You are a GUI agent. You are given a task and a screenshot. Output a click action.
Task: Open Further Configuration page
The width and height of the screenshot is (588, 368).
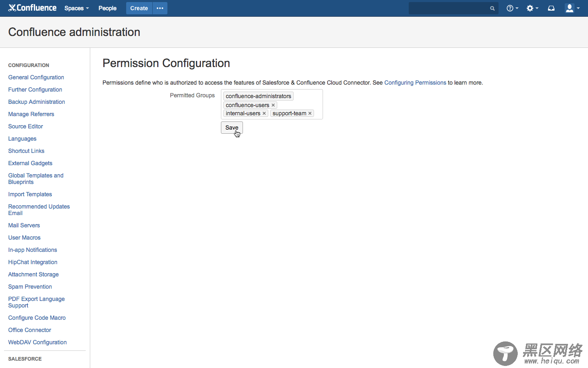[35, 90]
